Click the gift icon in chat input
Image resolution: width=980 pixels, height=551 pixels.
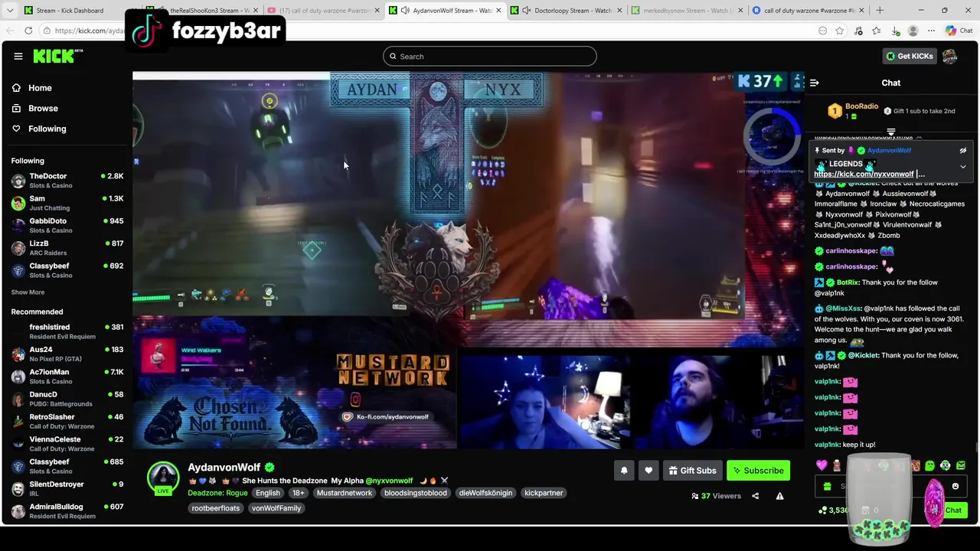(827, 487)
